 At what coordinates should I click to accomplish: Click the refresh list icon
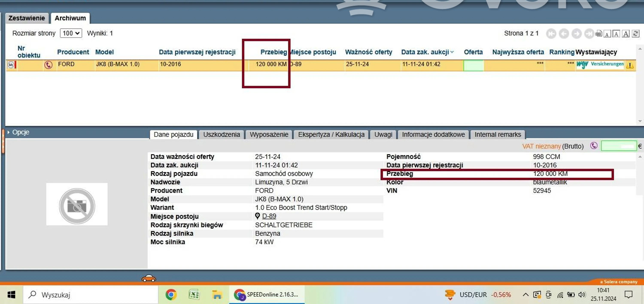click(x=635, y=33)
